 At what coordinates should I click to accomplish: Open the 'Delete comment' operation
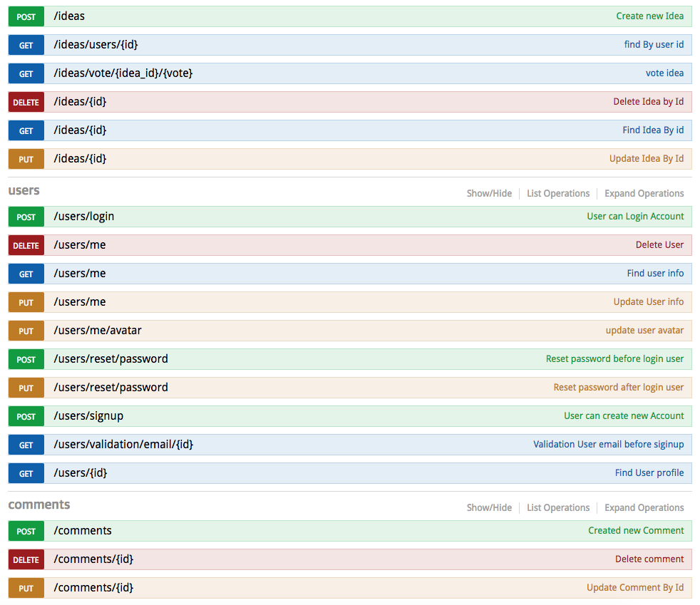click(649, 559)
